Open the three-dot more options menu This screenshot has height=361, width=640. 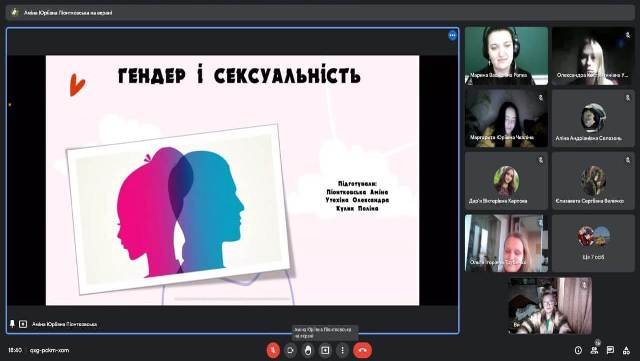[x=342, y=350]
